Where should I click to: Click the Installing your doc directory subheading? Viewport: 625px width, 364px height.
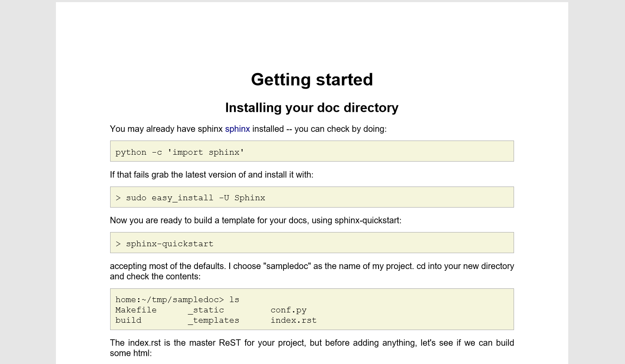pyautogui.click(x=312, y=107)
